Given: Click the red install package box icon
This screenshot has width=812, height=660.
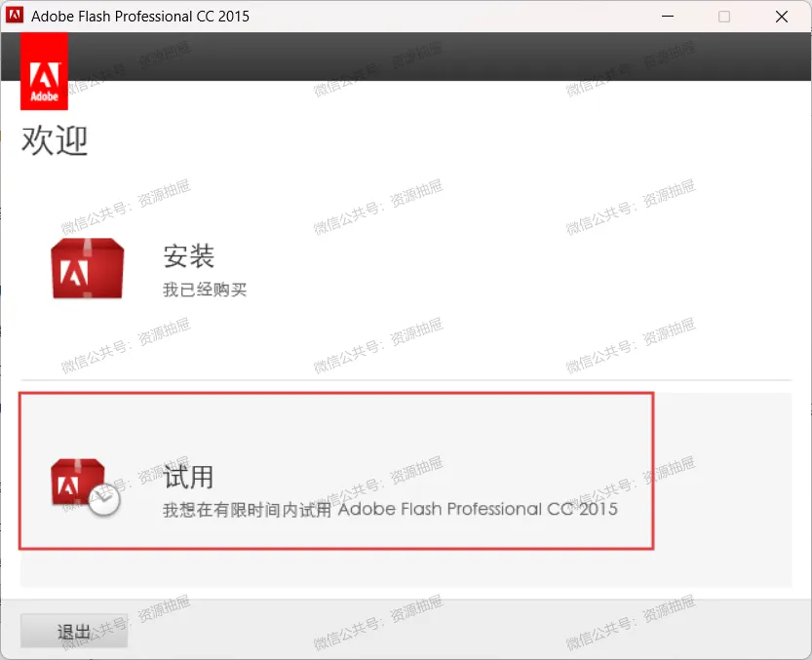Looking at the screenshot, I should pos(88,268).
